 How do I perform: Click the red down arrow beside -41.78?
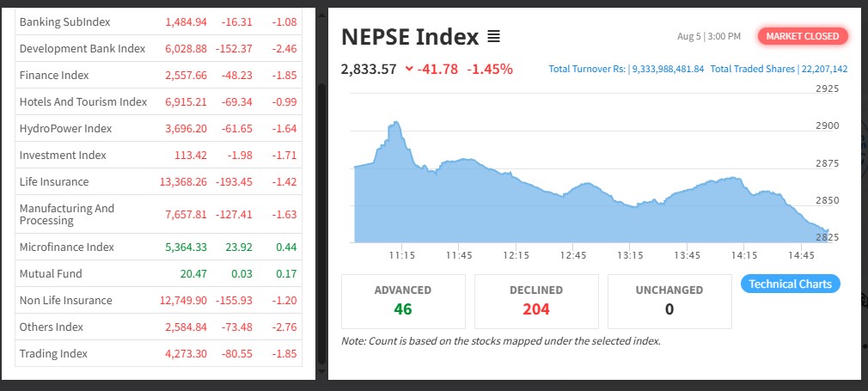point(408,69)
